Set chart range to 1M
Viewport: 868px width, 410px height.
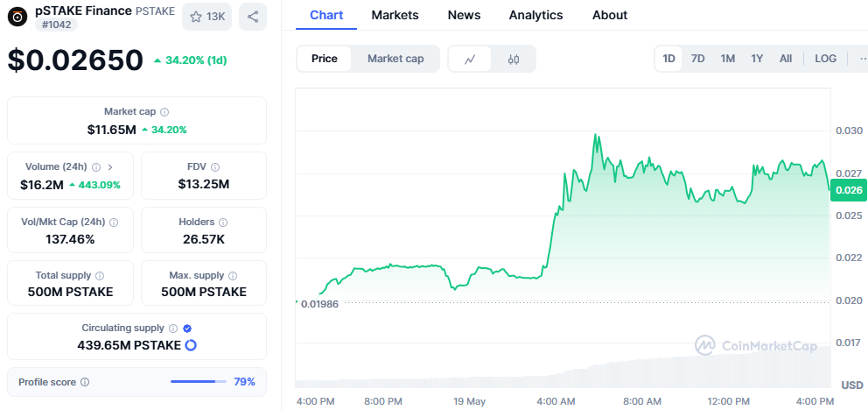pos(727,59)
